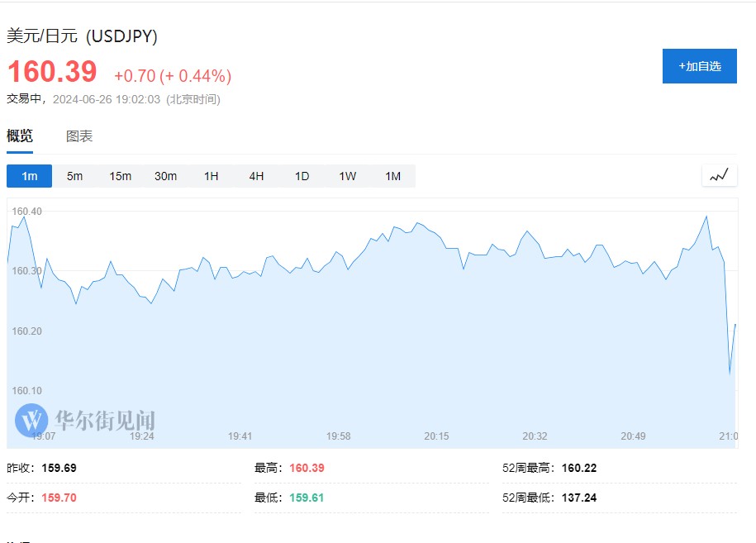The width and height of the screenshot is (756, 543).
Task: Click the 52周最高 value 160.22
Action: tap(578, 468)
